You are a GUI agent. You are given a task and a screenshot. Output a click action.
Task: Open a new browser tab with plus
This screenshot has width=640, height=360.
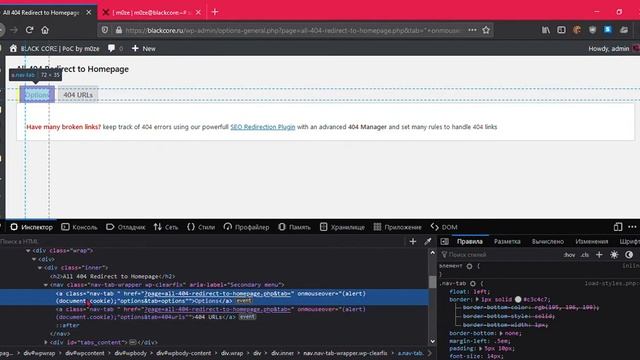(x=215, y=12)
